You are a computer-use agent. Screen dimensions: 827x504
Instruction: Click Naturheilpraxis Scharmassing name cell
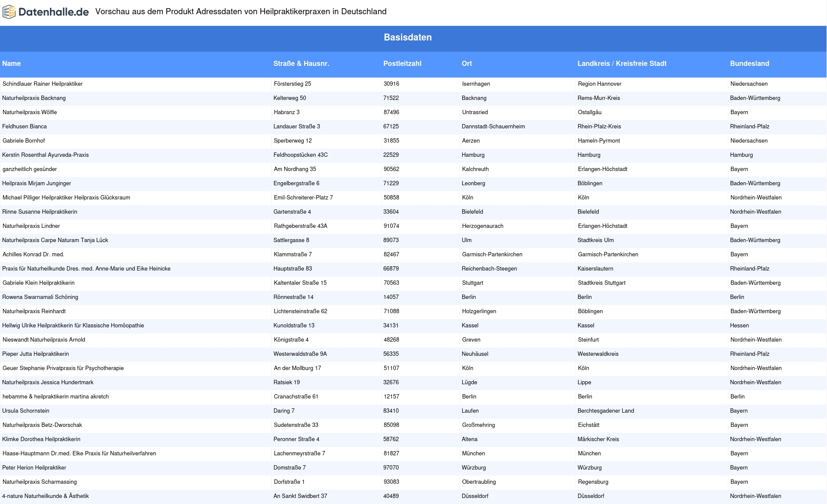point(40,482)
